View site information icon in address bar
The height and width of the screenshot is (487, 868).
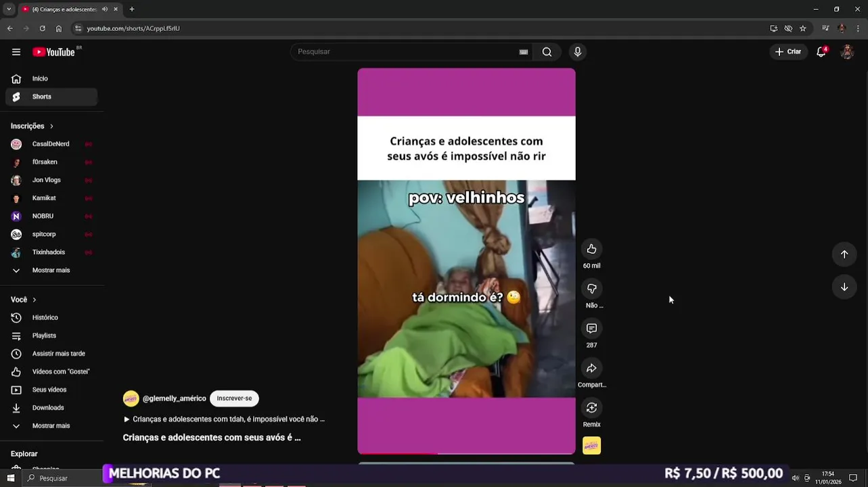pos(78,28)
